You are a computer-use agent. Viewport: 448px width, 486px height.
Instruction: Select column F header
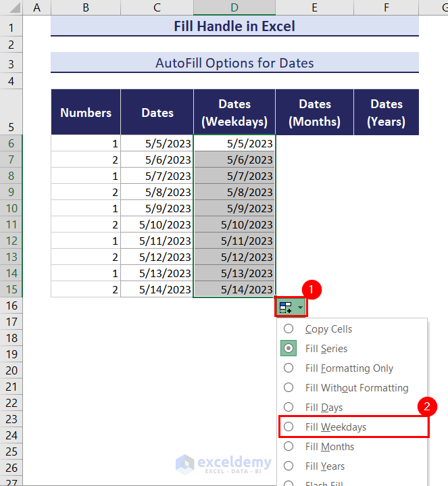[387, 7]
